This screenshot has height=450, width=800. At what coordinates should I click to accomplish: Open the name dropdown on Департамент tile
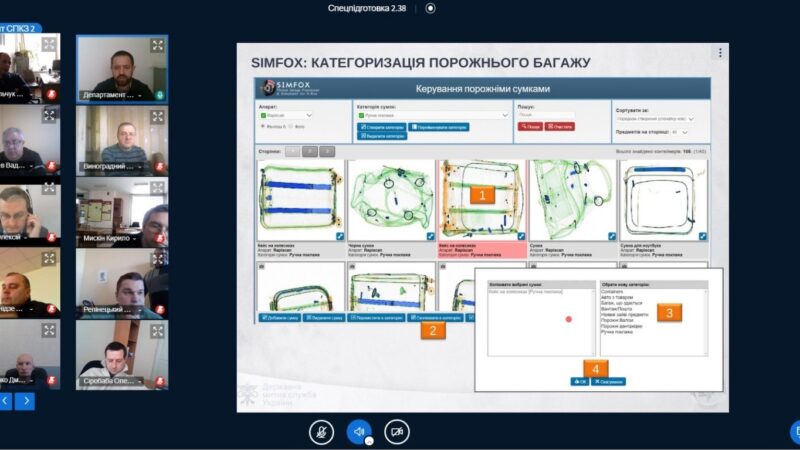pos(140,95)
